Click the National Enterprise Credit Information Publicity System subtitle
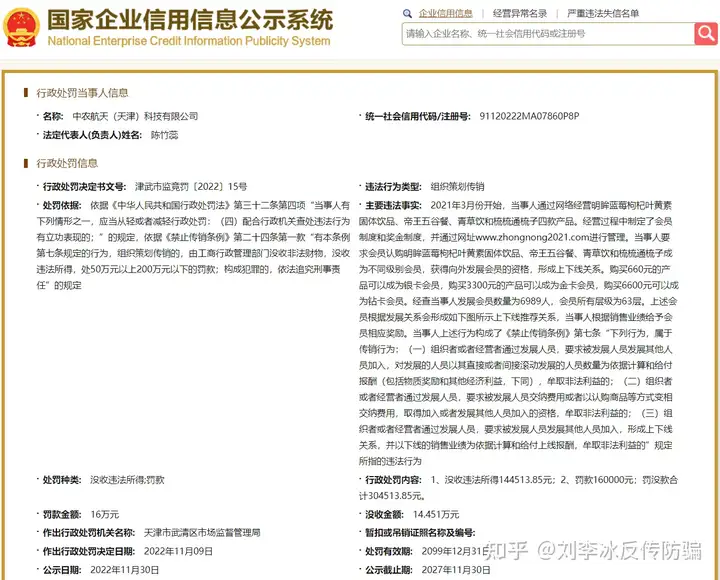Image resolution: width=720 pixels, height=580 pixels. (189, 41)
